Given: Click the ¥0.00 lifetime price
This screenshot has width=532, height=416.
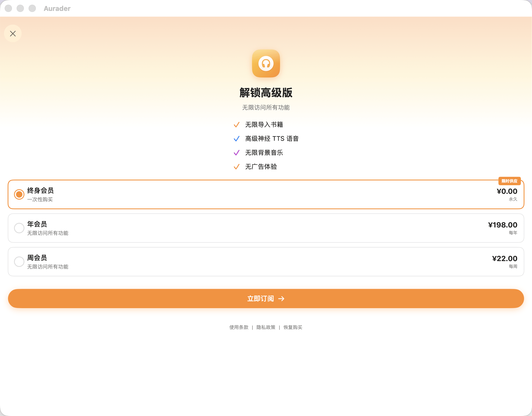Looking at the screenshot, I should 507,191.
